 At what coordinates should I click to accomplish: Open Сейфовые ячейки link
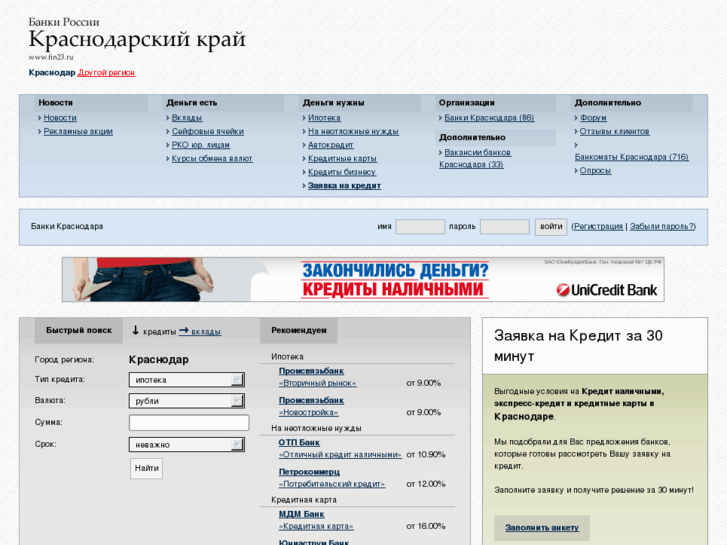point(208,131)
